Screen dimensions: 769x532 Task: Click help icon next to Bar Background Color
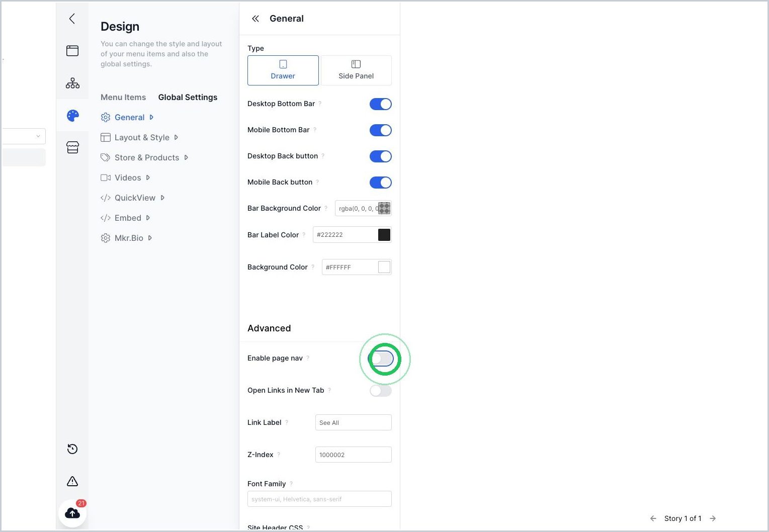(x=326, y=208)
